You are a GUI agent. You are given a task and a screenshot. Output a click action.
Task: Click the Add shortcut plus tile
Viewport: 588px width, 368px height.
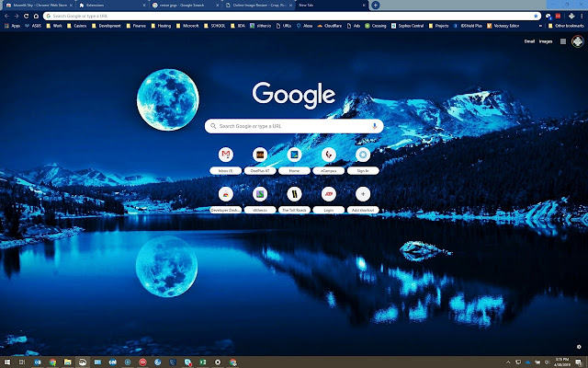[363, 201]
